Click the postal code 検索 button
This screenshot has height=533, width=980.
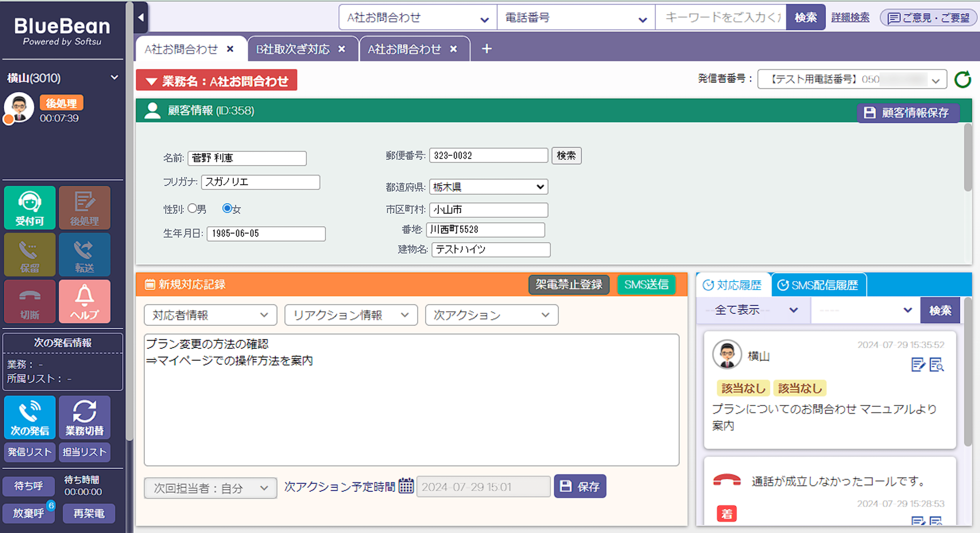tap(567, 156)
